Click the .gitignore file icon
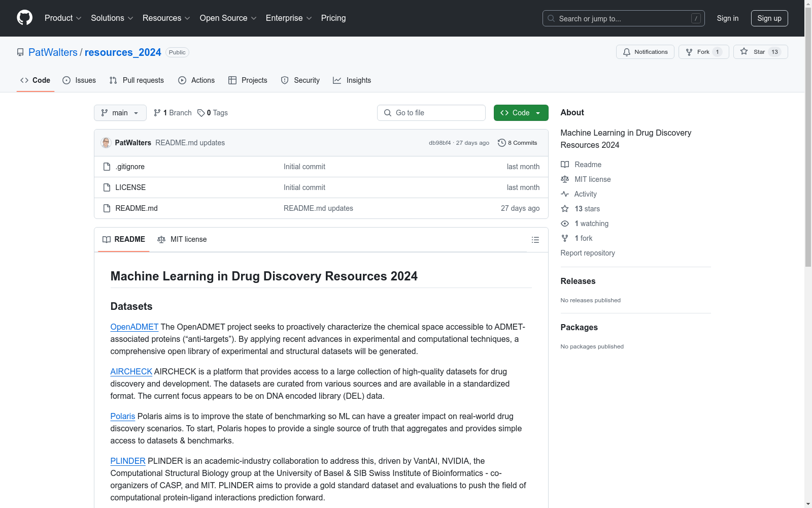Viewport: 812px width, 508px height. coord(107,167)
